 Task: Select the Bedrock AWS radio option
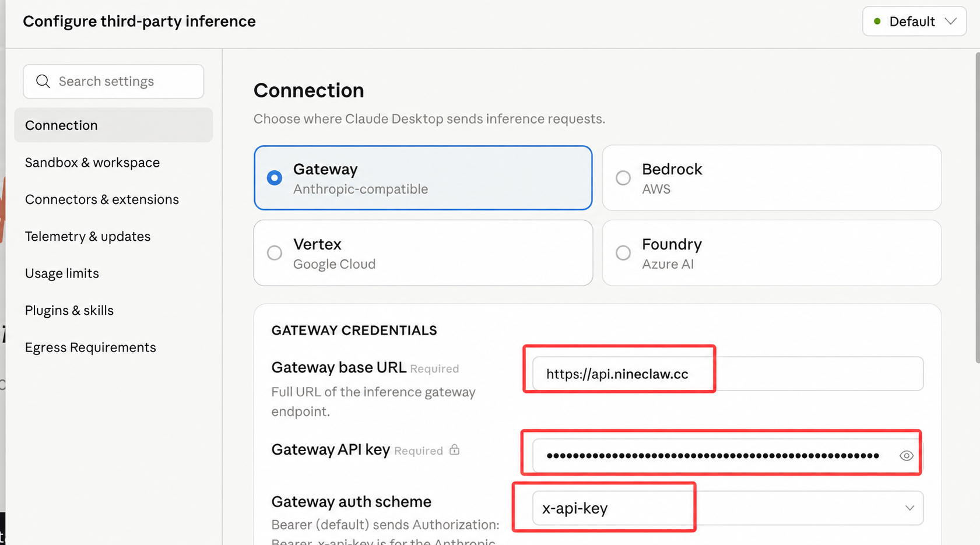pos(771,178)
